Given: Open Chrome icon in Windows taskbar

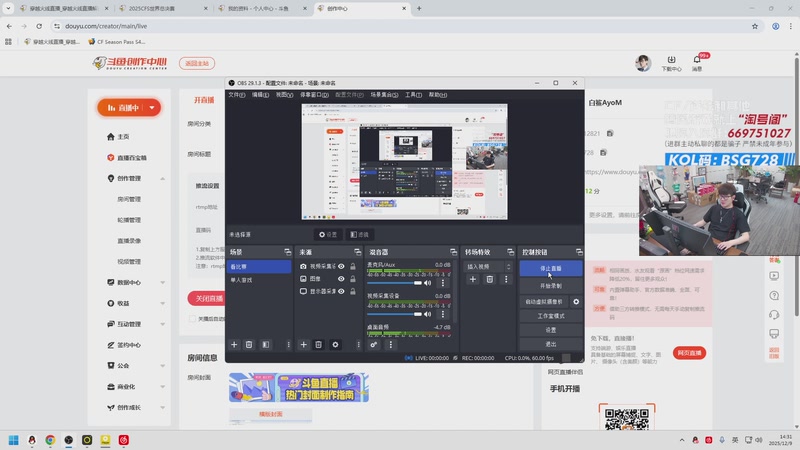Looking at the screenshot, I should pyautogui.click(x=50, y=440).
